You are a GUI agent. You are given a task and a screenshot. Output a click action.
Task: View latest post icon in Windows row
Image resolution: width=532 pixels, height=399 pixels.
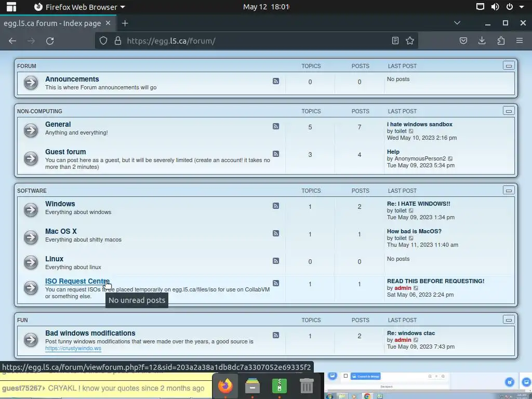tap(411, 210)
